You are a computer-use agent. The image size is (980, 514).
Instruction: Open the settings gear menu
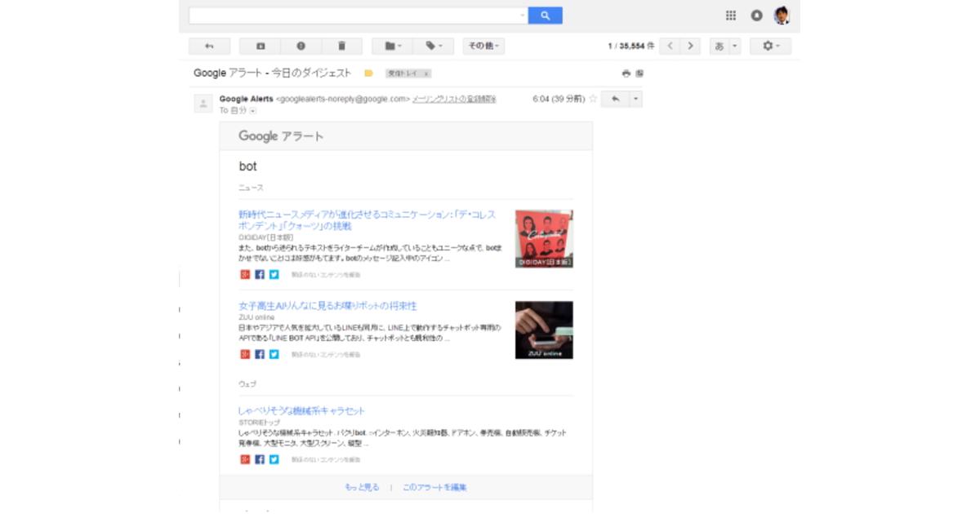[x=771, y=47]
